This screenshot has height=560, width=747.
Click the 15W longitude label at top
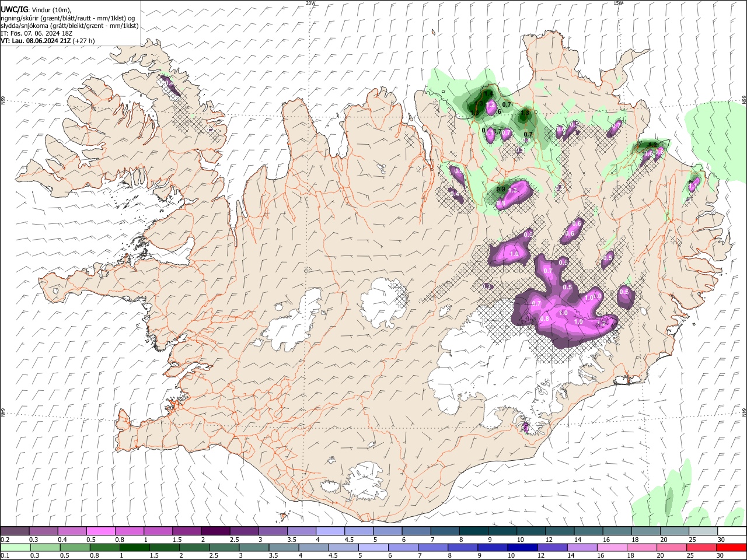[618, 3]
